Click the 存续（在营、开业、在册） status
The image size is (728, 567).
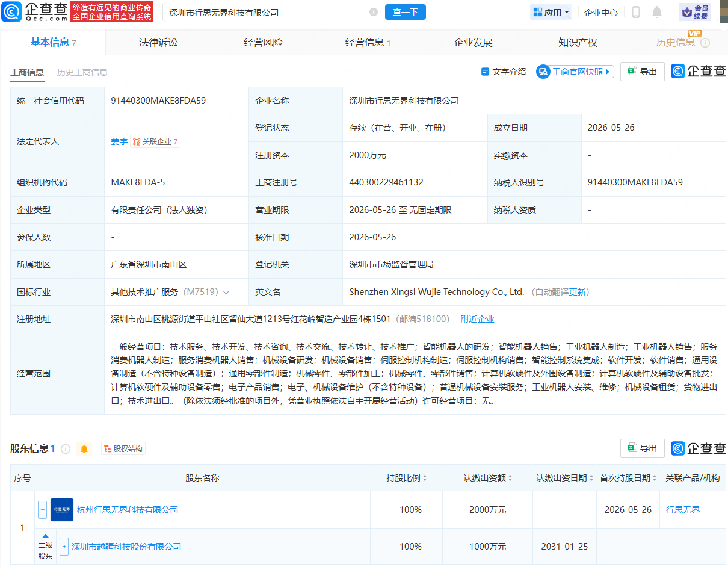[x=398, y=128]
